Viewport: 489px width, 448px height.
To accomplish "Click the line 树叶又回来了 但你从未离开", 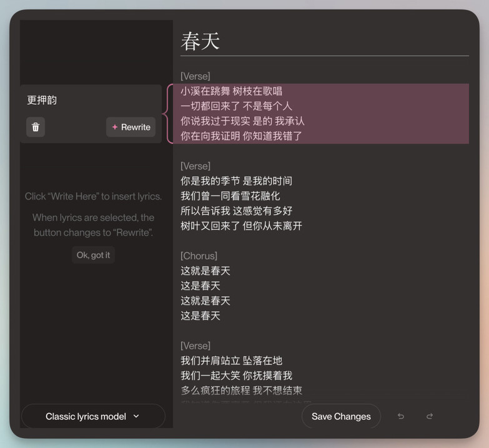I will click(x=242, y=225).
